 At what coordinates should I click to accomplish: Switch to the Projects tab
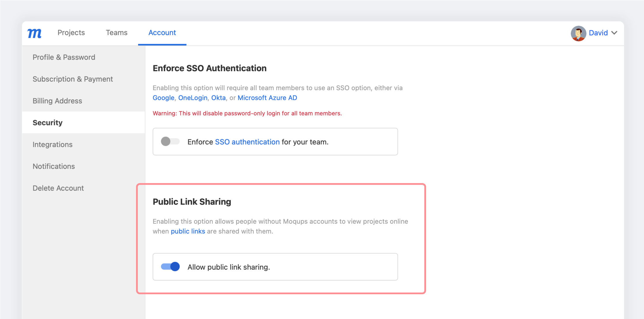71,33
